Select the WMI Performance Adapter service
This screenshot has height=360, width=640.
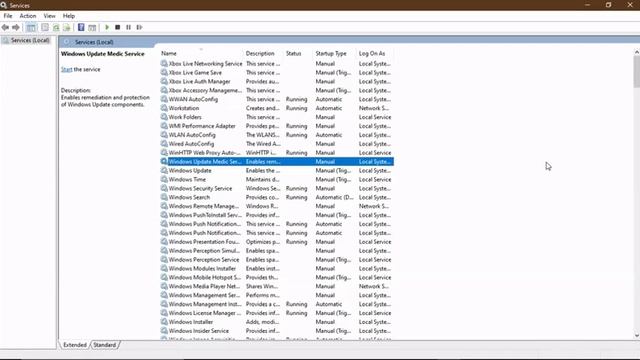point(277,126)
